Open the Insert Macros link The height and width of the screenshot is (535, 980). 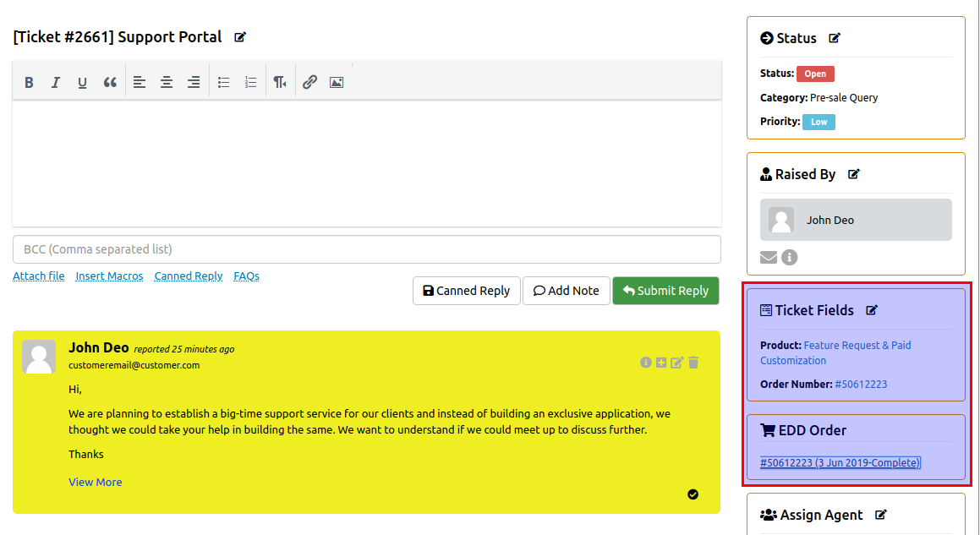point(109,276)
